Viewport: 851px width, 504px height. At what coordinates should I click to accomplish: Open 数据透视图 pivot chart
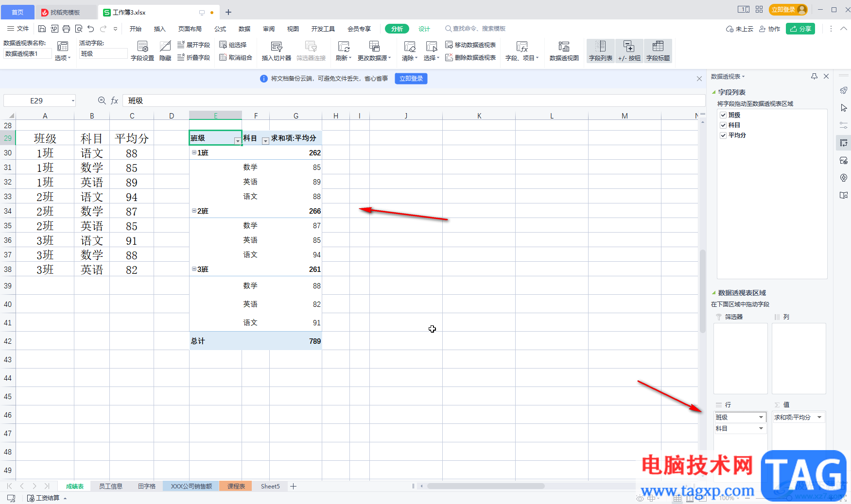[564, 51]
